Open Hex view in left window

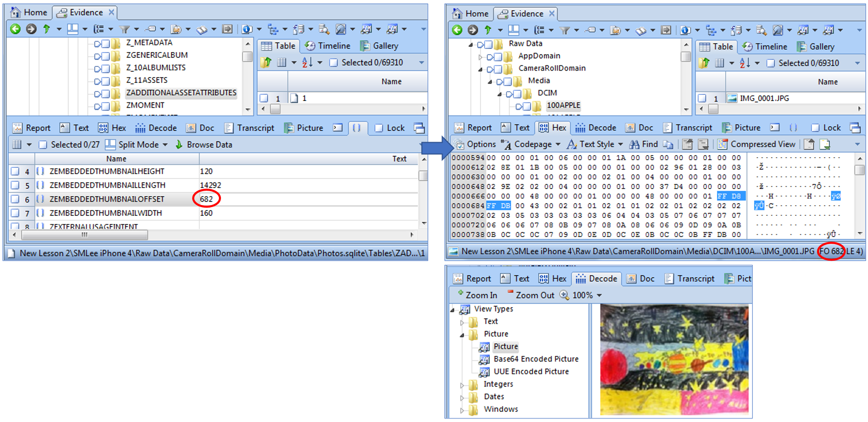point(112,128)
